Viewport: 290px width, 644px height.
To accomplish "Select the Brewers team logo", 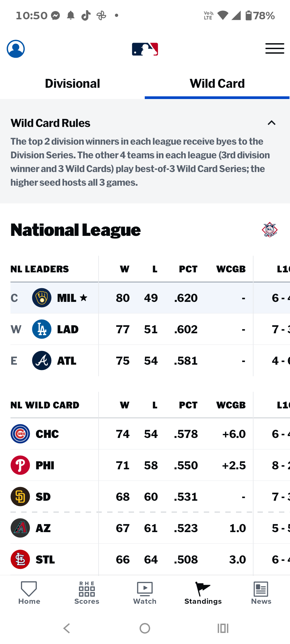I will 42,298.
